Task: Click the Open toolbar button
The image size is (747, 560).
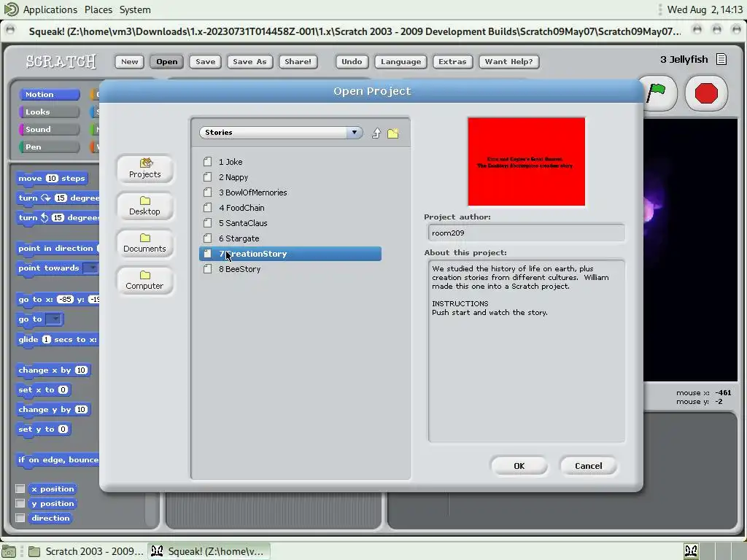Action: click(167, 61)
